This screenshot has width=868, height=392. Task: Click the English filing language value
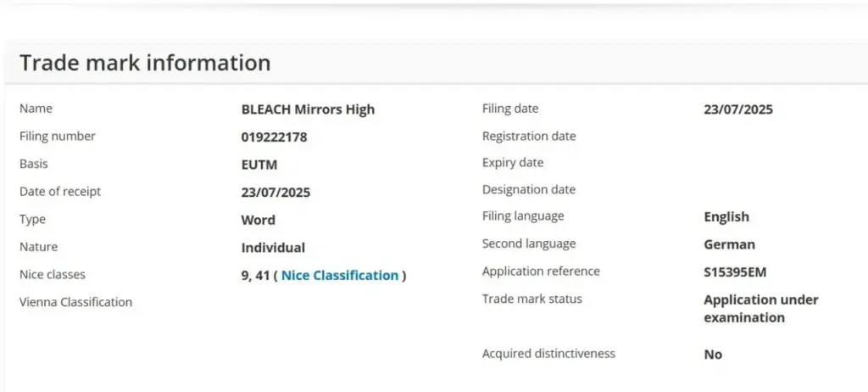[726, 216]
